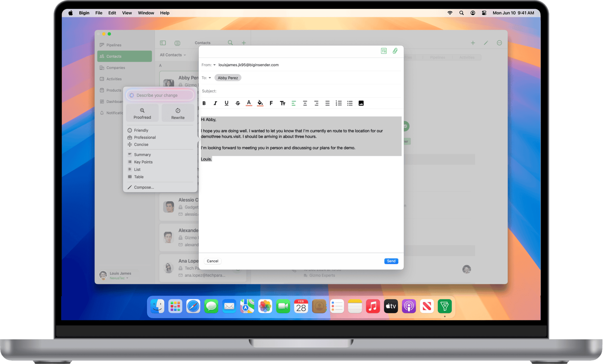Insert a bulleted list
Viewport: 604px width, 364px height.
(x=350, y=103)
